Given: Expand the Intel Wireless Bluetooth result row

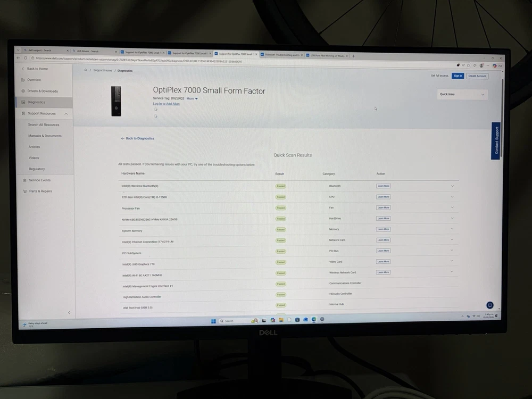Looking at the screenshot, I should click(452, 186).
